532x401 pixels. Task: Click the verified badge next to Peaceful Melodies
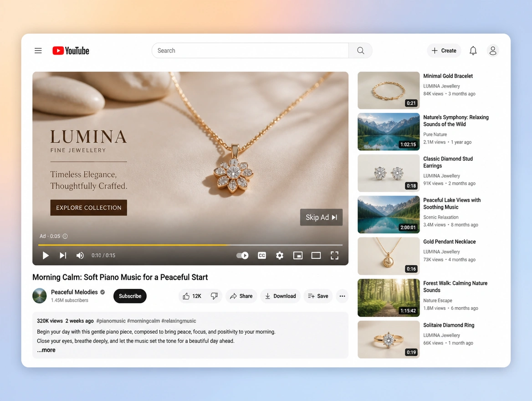point(102,292)
